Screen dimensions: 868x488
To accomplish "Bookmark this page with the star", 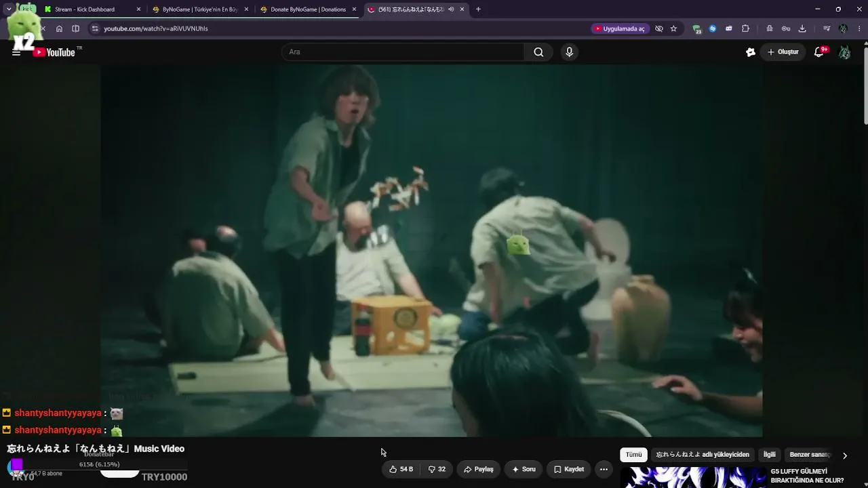I will [673, 28].
